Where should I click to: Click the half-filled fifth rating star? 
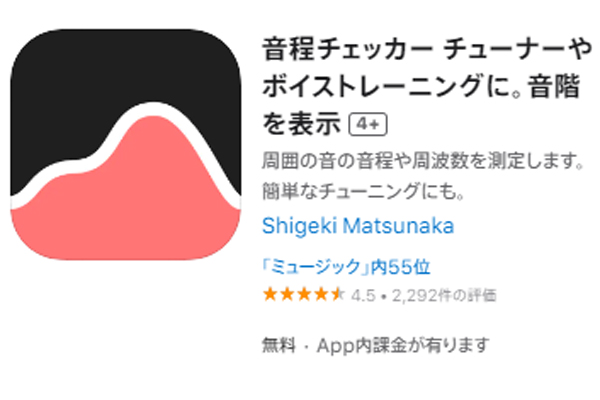(x=338, y=294)
